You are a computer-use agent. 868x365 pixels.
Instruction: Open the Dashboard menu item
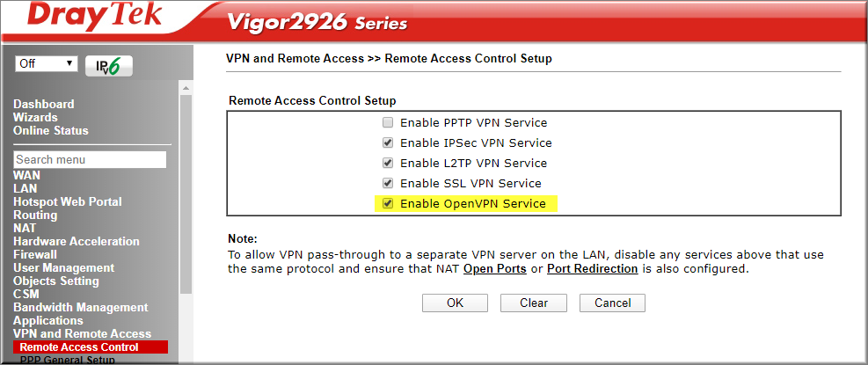tap(44, 104)
